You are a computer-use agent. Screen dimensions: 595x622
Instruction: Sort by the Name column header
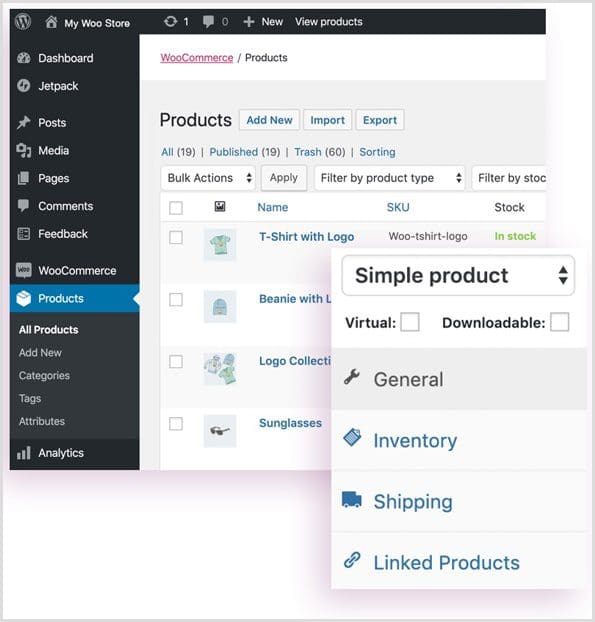(273, 207)
